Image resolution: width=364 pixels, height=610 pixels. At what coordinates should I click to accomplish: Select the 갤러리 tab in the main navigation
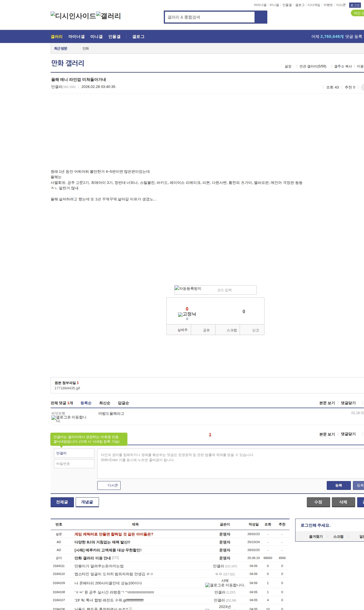(57, 36)
